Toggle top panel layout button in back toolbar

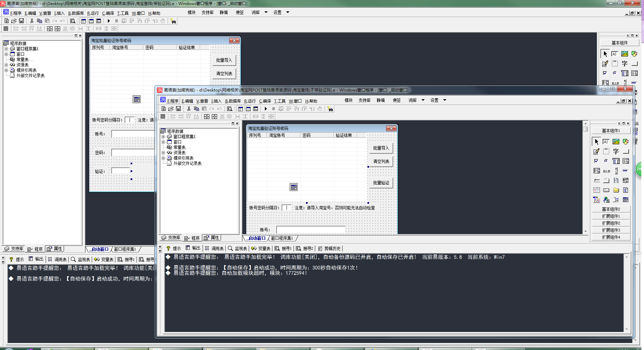pyautogui.click(x=91, y=21)
